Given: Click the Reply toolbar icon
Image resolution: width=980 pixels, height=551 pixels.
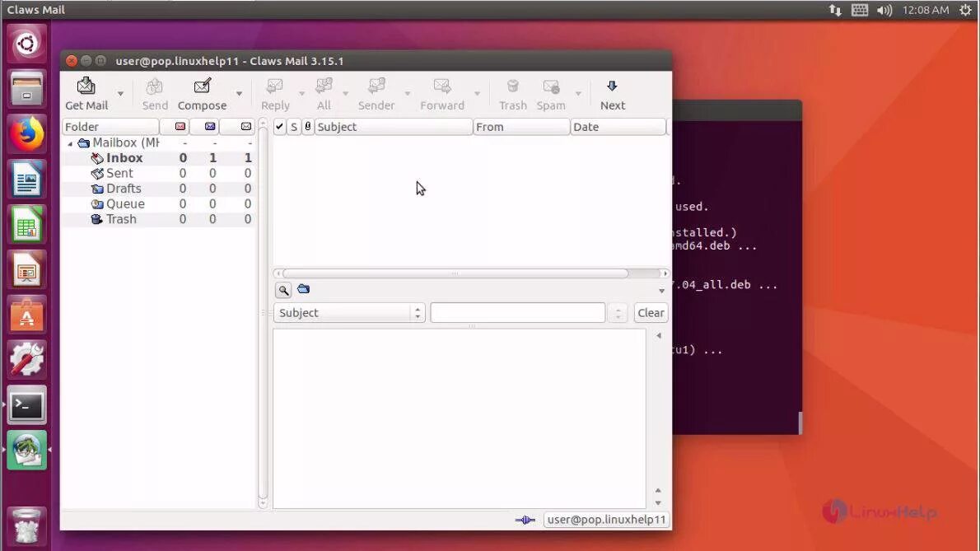Looking at the screenshot, I should coord(275,94).
